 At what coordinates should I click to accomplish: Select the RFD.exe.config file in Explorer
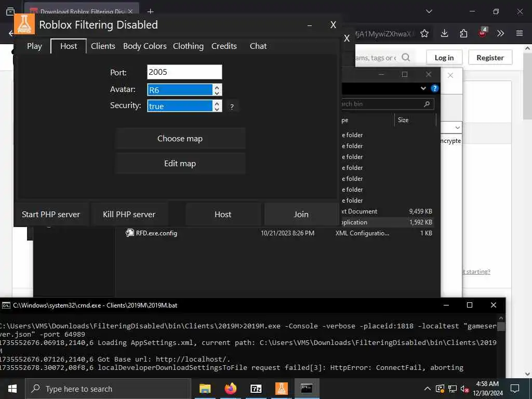tap(280, 233)
